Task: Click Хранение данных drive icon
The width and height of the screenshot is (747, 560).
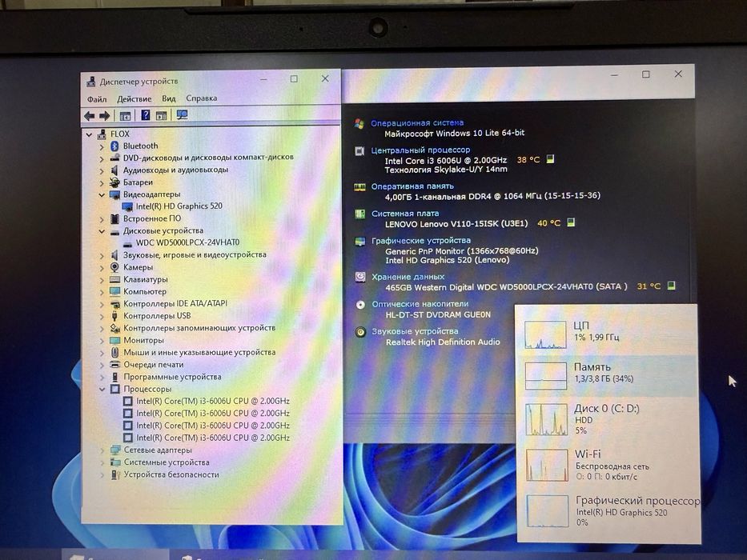Action: coord(360,277)
